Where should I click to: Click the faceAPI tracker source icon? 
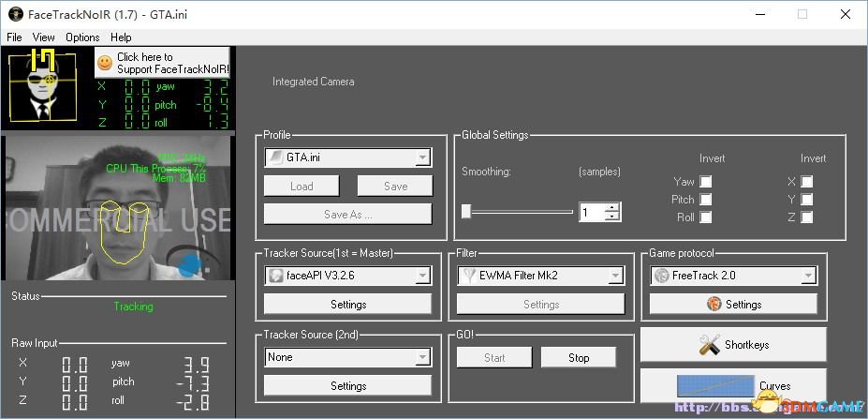[x=275, y=276]
